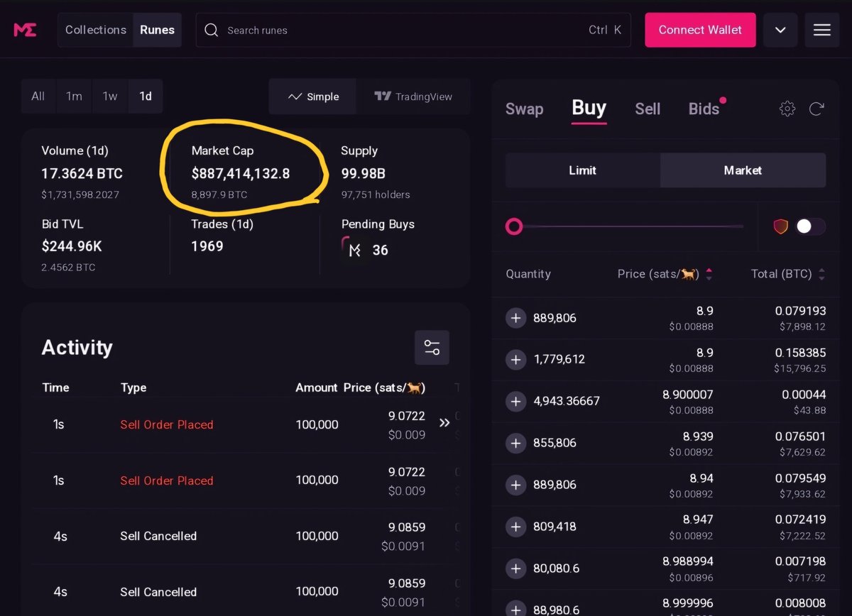Image resolution: width=852 pixels, height=616 pixels.
Task: Add the 855,806 quantity order
Action: pos(515,444)
